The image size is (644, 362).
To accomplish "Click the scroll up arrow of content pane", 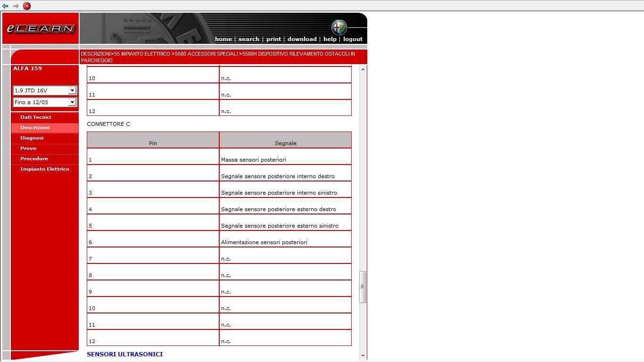I will 363,70.
